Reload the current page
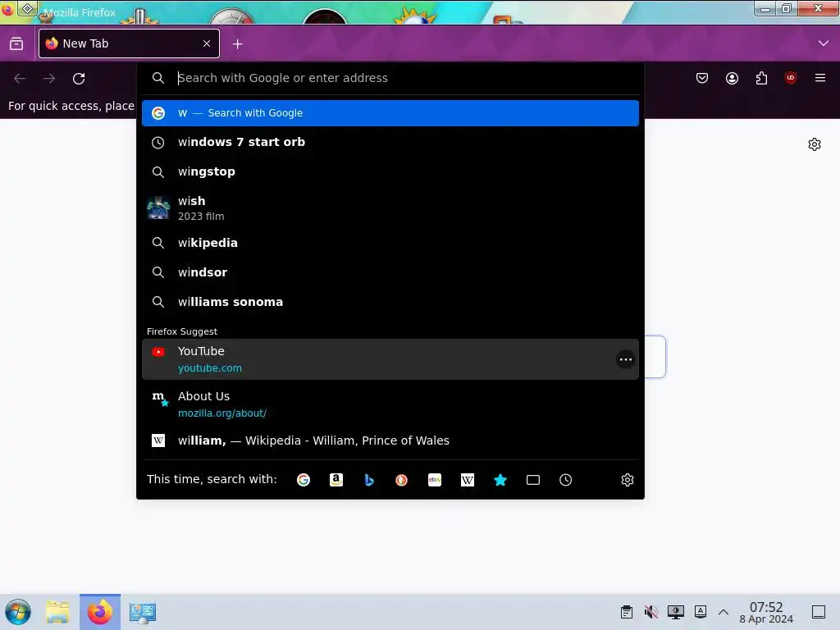 pos(79,79)
